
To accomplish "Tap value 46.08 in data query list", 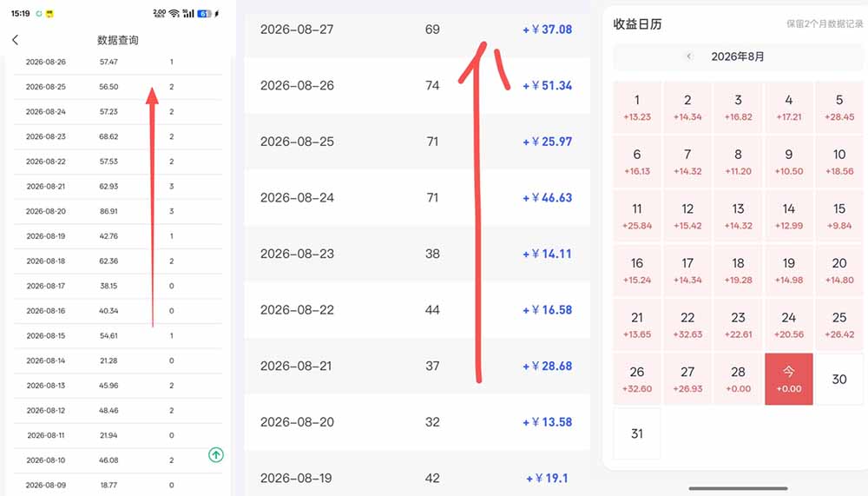I will point(108,460).
